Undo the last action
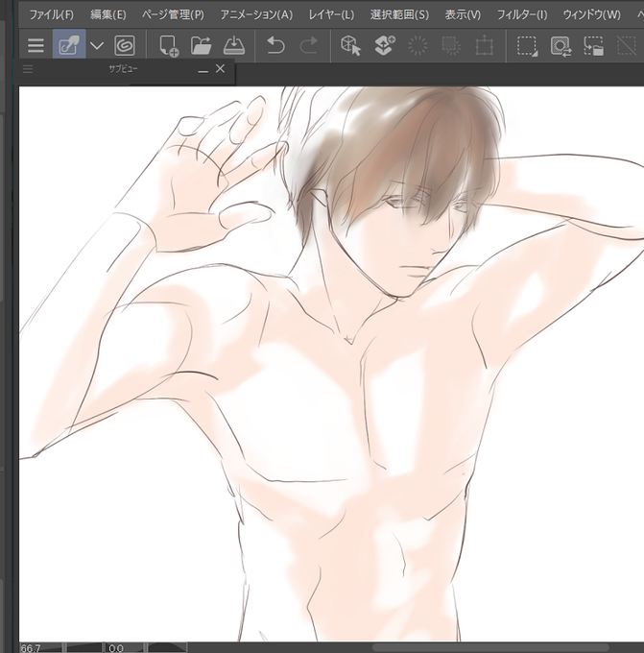644x653 pixels. point(275,45)
